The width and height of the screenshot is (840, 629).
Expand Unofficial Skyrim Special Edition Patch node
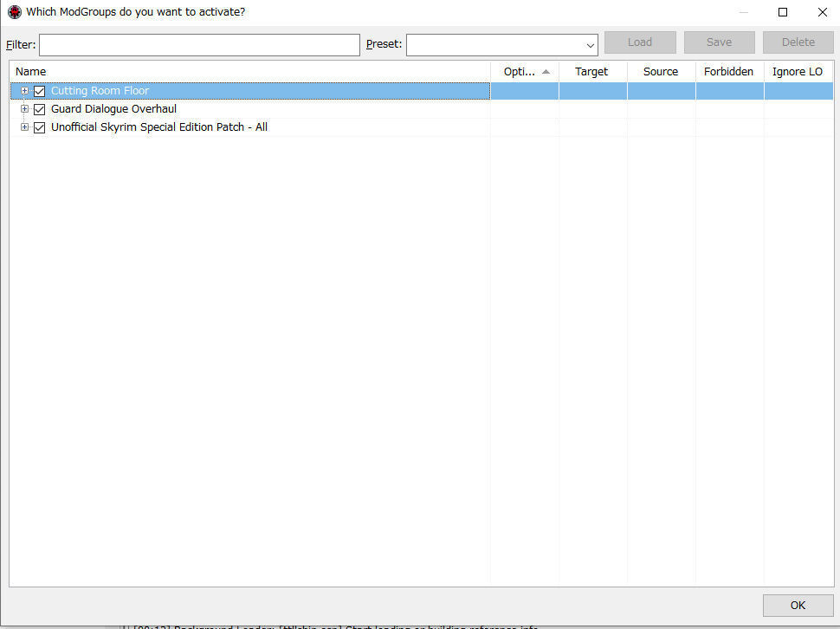(x=25, y=127)
